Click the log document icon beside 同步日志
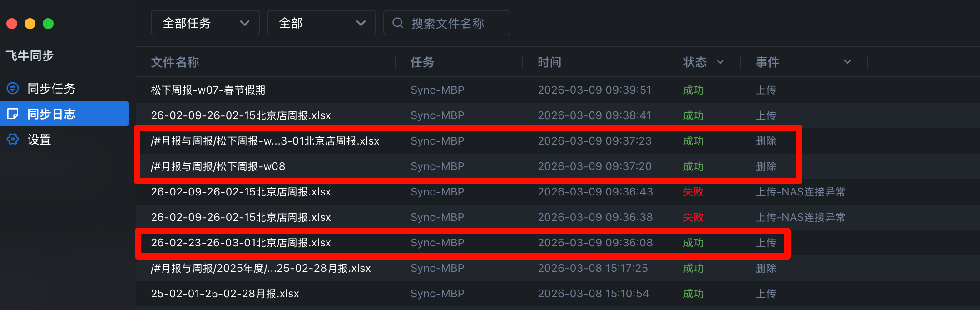 pos(13,114)
